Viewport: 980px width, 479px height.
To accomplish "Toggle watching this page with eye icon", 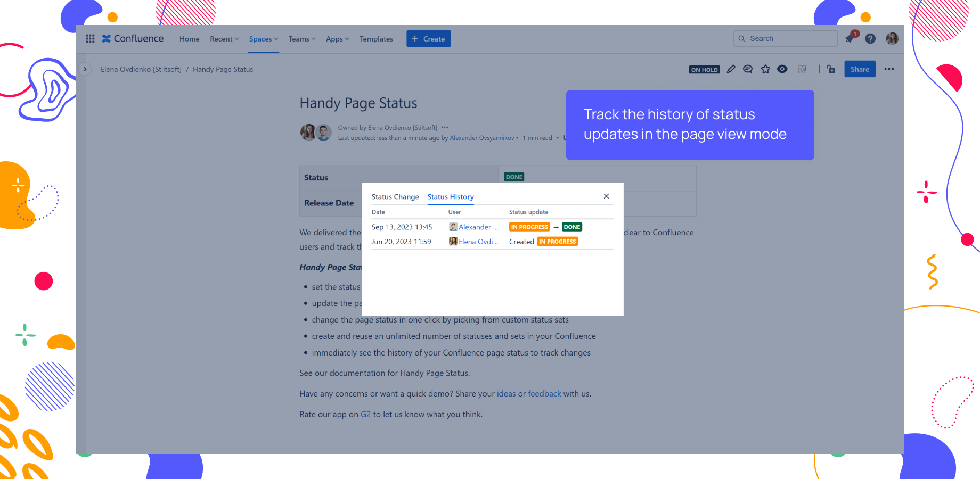I will (x=782, y=69).
